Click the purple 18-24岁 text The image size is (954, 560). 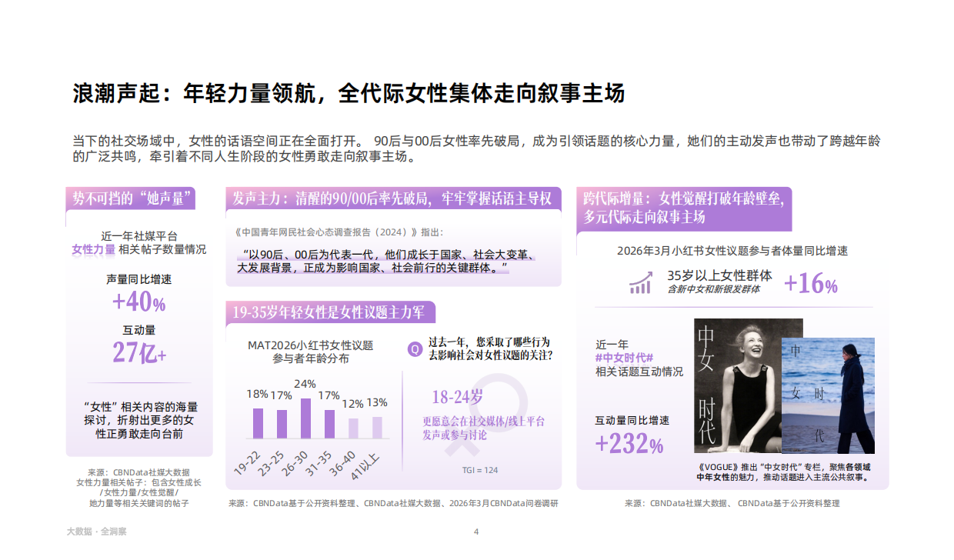[x=457, y=397]
